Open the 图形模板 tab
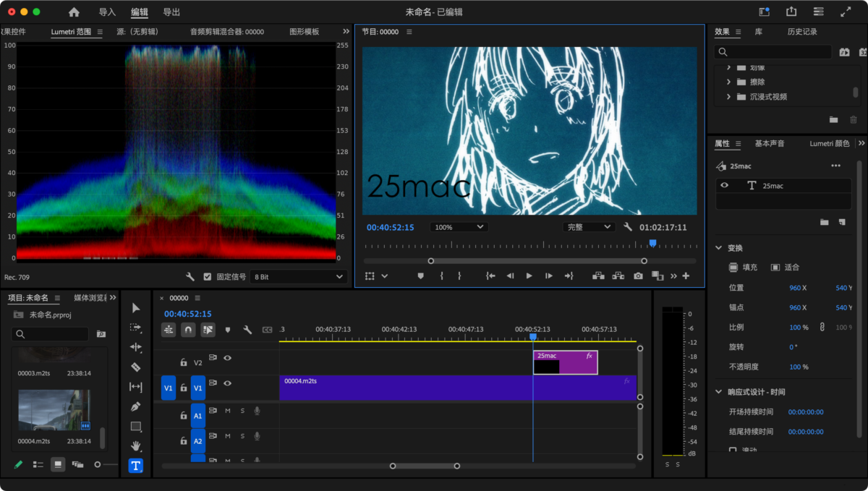 304,32
